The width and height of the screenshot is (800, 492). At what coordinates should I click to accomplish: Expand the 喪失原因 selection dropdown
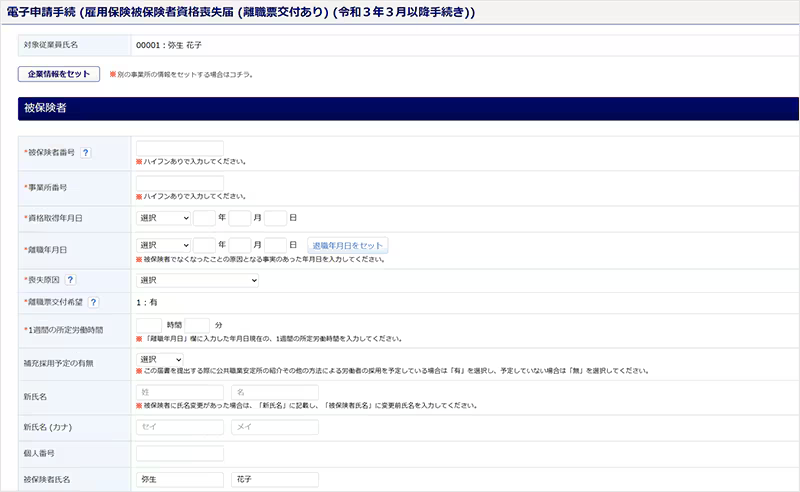click(x=197, y=280)
